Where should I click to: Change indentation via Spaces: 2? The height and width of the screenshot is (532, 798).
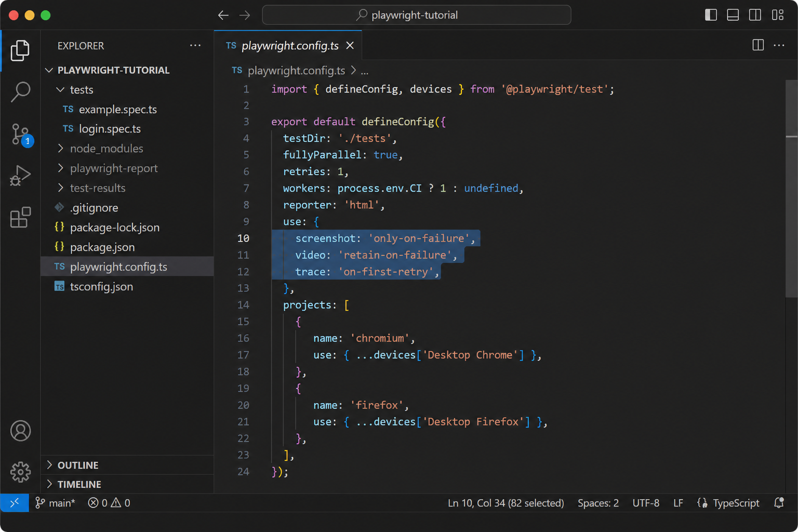point(598,503)
